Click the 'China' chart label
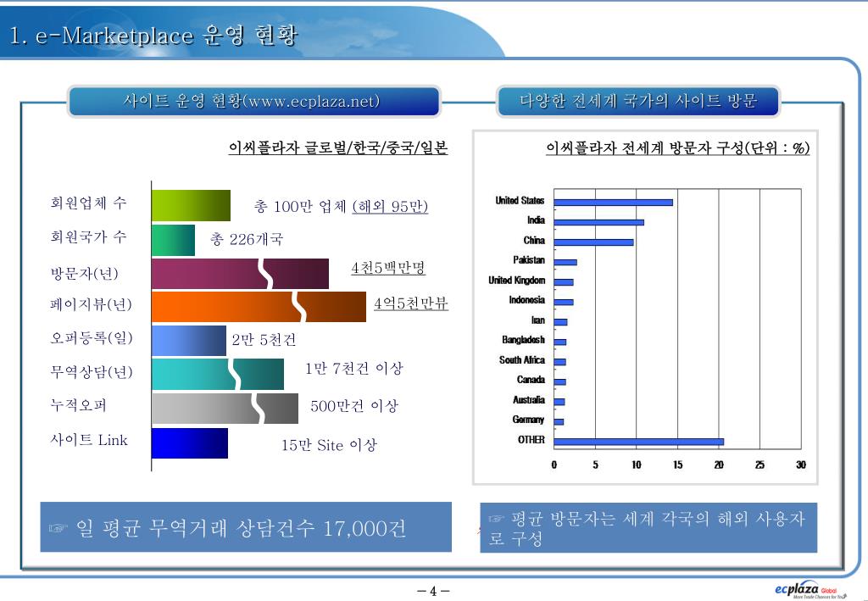The height and width of the screenshot is (601, 868). 534,240
